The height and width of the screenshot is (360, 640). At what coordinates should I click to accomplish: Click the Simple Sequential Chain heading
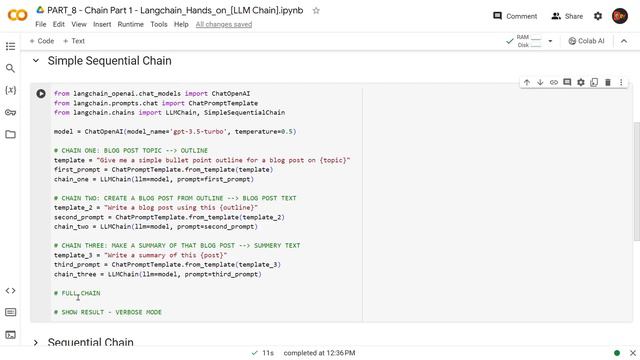click(x=109, y=61)
